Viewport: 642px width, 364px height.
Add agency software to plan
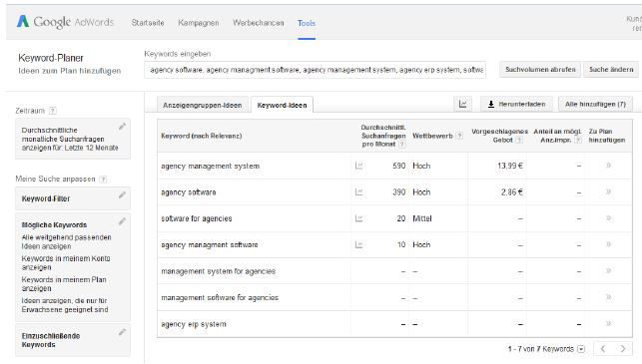coord(608,191)
